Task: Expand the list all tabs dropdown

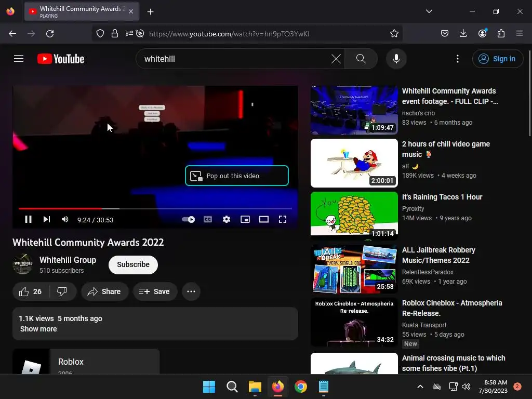Action: (429, 11)
